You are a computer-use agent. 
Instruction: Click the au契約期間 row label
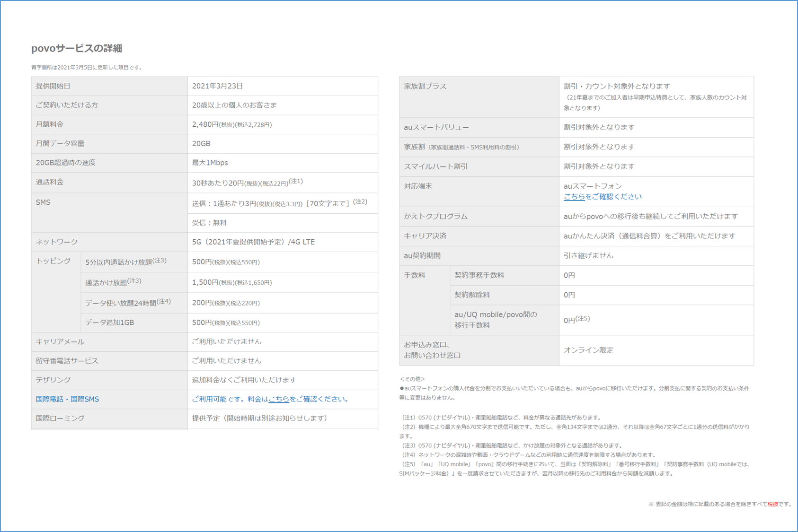[422, 255]
